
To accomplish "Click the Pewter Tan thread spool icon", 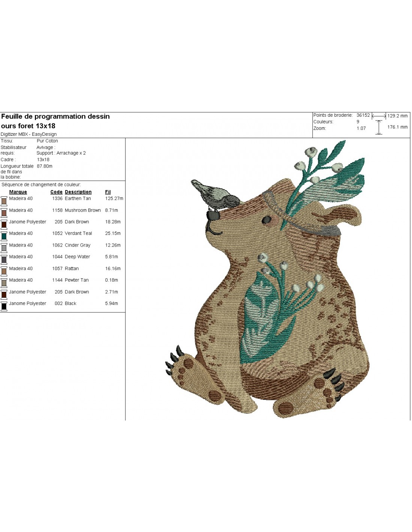I will pyautogui.click(x=4, y=282).
